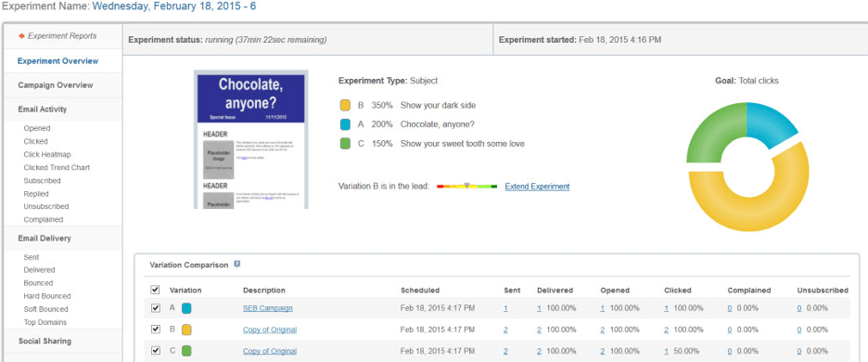Open the SEB Campaign description link
The height and width of the screenshot is (362, 868).
pos(267,308)
